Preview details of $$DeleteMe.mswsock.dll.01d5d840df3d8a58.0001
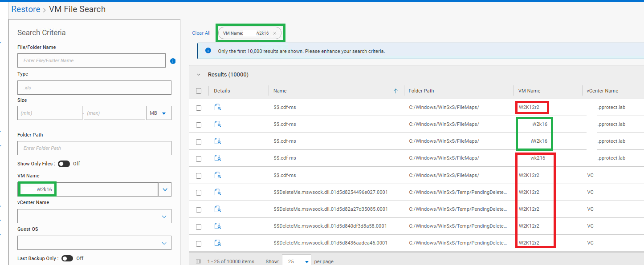Screen dimensions: 644x265 (x=217, y=225)
